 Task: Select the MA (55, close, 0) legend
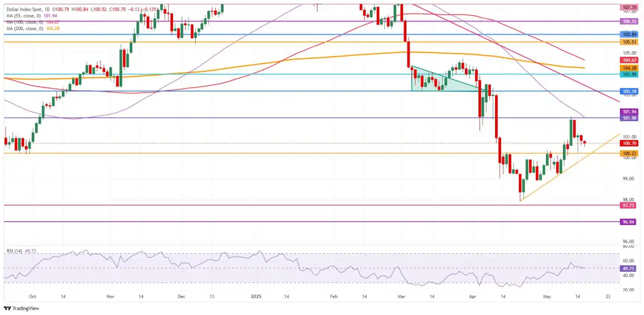(x=24, y=16)
